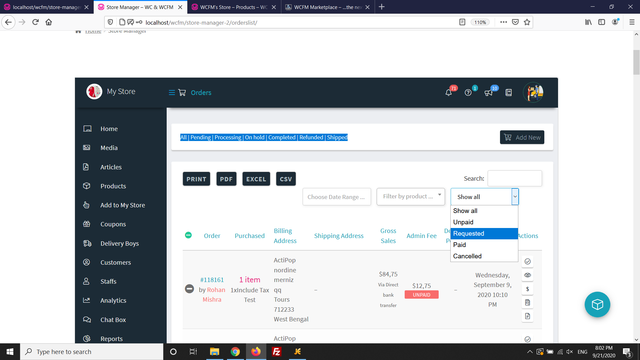
Task: Open the Choose Date Range field
Action: pyautogui.click(x=337, y=197)
